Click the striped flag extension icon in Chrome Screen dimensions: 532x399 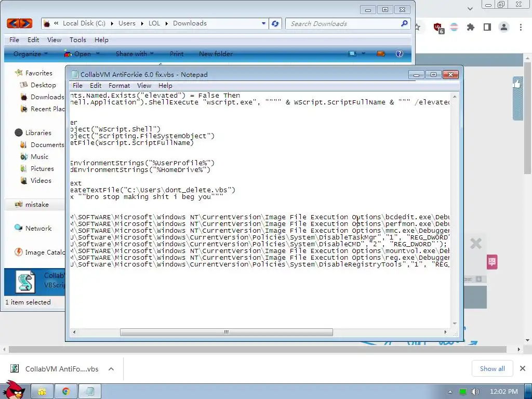pos(454,27)
